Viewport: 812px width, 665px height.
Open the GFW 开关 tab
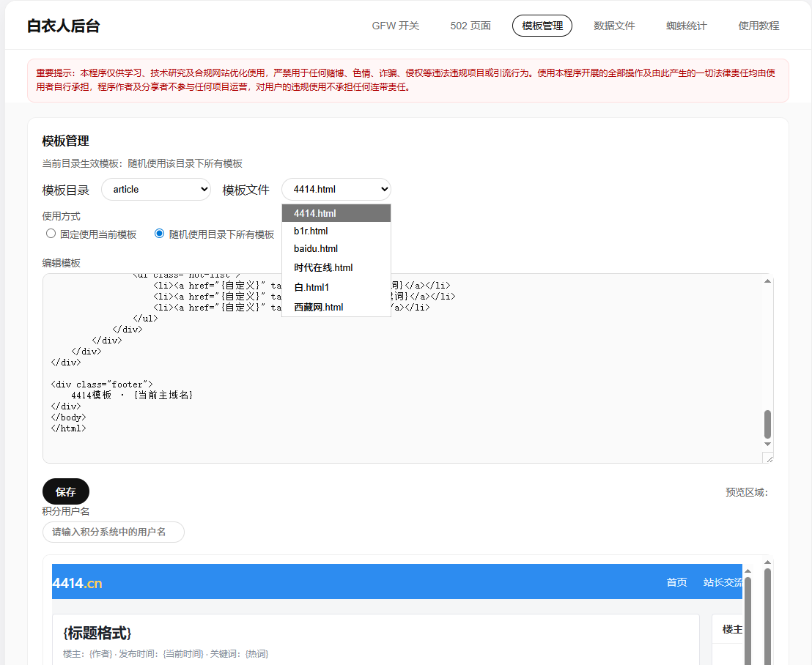[x=396, y=26]
